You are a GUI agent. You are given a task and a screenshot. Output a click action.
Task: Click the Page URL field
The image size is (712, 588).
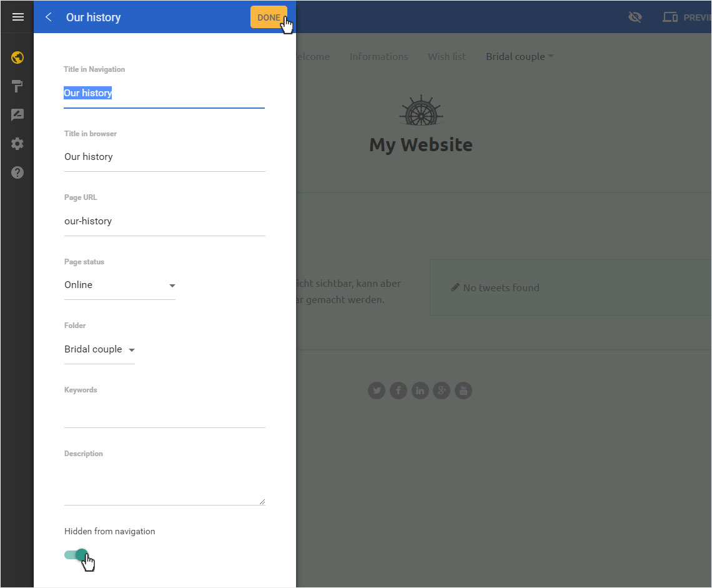tap(164, 222)
